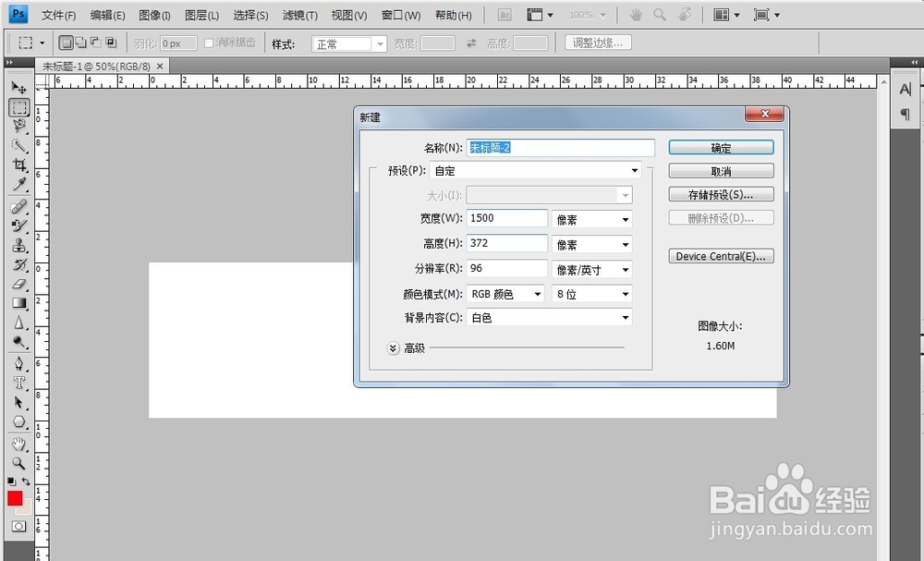Expand the Advanced section

(393, 348)
